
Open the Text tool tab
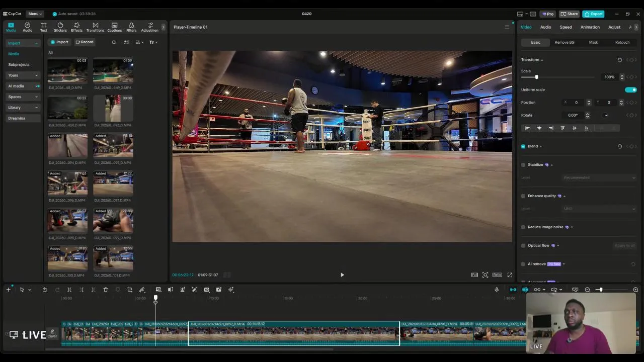[44, 27]
